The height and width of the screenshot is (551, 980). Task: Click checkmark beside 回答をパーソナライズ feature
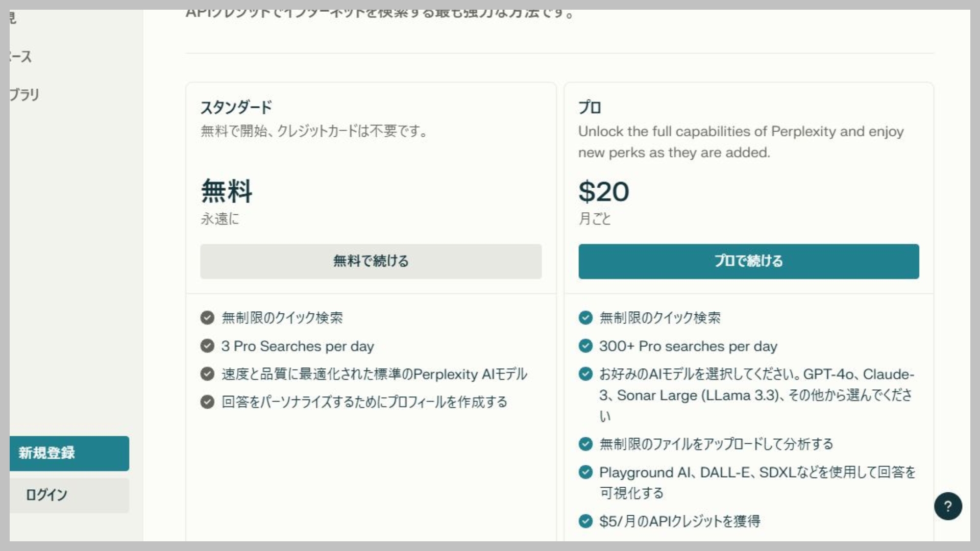pos(207,403)
